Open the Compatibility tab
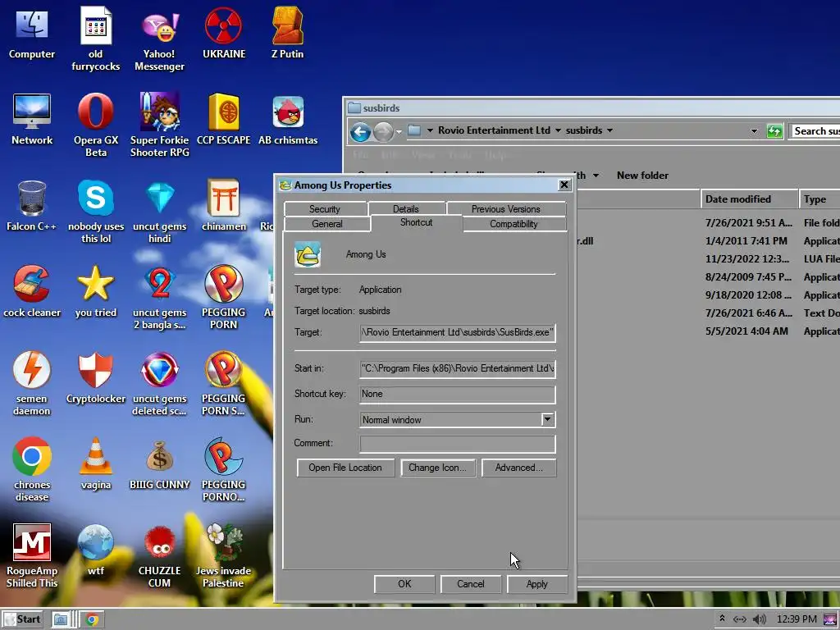This screenshot has width=840, height=630. [514, 224]
